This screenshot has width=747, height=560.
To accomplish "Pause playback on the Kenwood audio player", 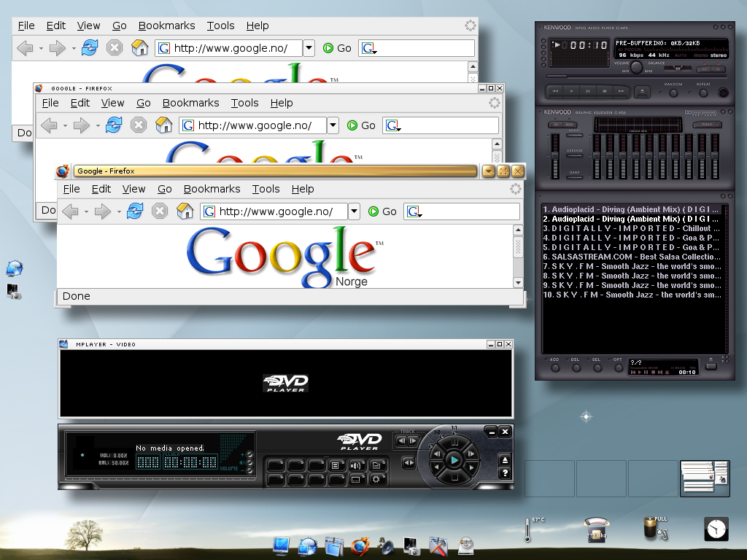I will (x=588, y=91).
